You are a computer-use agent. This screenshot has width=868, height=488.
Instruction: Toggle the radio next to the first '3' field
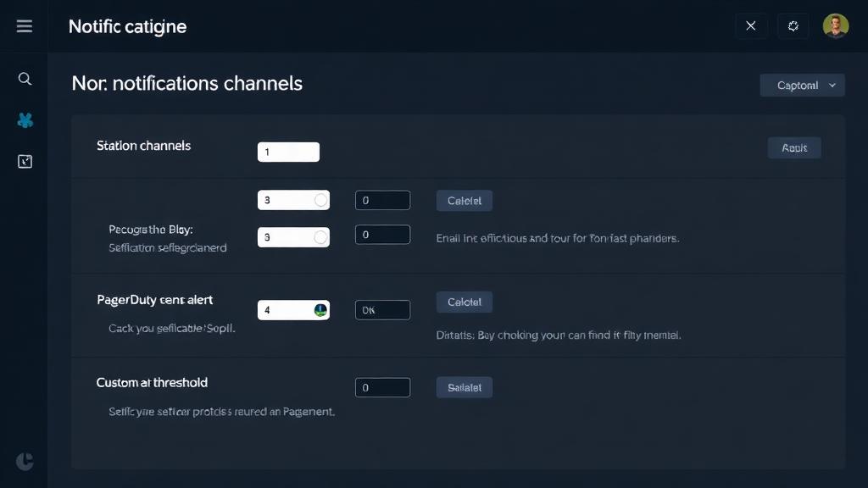[x=322, y=200]
